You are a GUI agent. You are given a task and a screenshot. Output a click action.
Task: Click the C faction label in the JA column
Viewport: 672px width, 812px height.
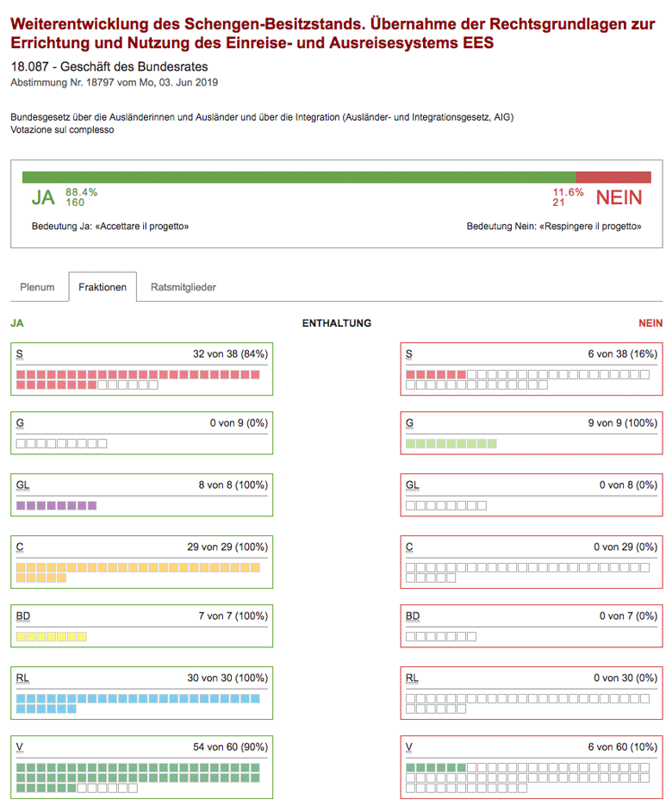click(20, 547)
